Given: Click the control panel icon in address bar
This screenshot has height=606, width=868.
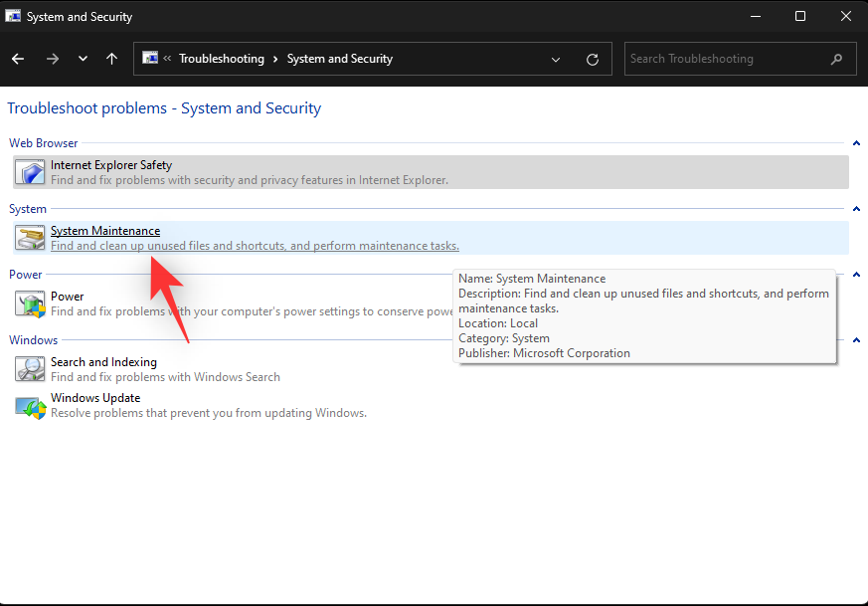Looking at the screenshot, I should [x=151, y=59].
